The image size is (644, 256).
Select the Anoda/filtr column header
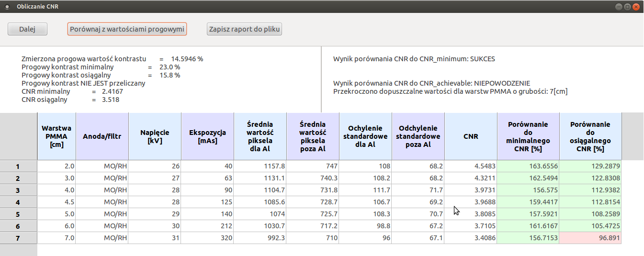pos(102,136)
